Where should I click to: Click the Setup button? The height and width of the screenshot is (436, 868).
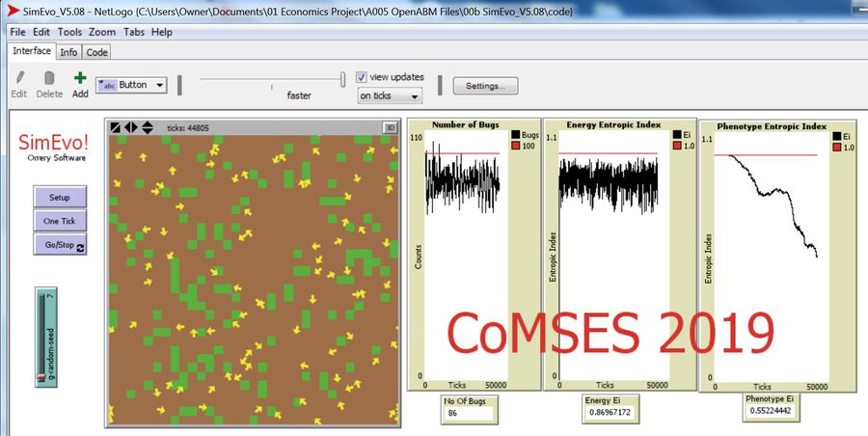coord(60,197)
